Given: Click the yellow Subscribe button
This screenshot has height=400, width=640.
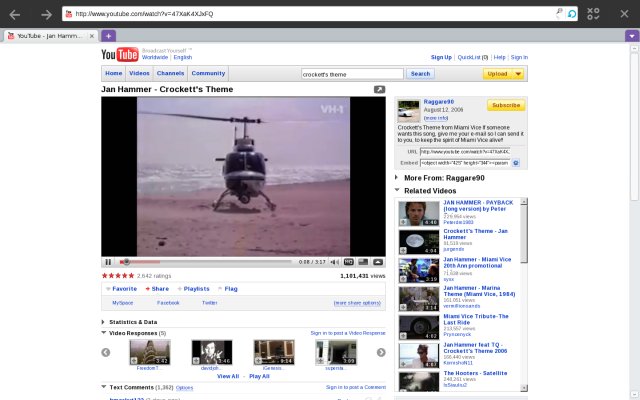Looking at the screenshot, I should (506, 105).
